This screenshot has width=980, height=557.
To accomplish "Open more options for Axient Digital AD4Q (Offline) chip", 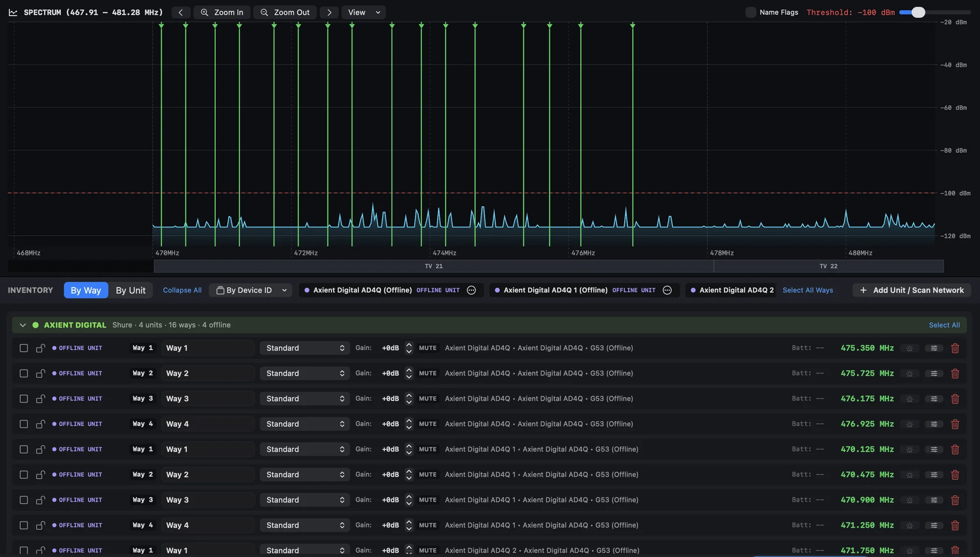I will tap(471, 290).
